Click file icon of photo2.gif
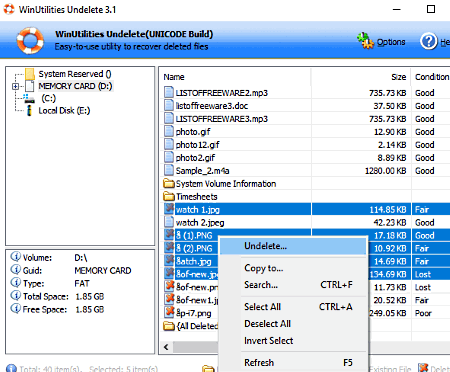This screenshot has height=372, width=450. click(x=169, y=157)
